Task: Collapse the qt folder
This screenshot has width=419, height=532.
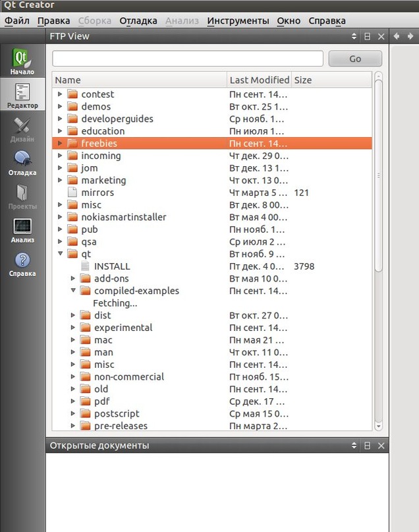Action: [61, 253]
